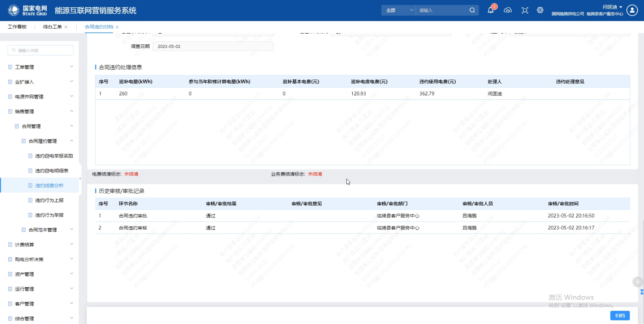Viewport: 644px width, 324px height.
Task: Click the user avatar icon
Action: click(x=632, y=10)
